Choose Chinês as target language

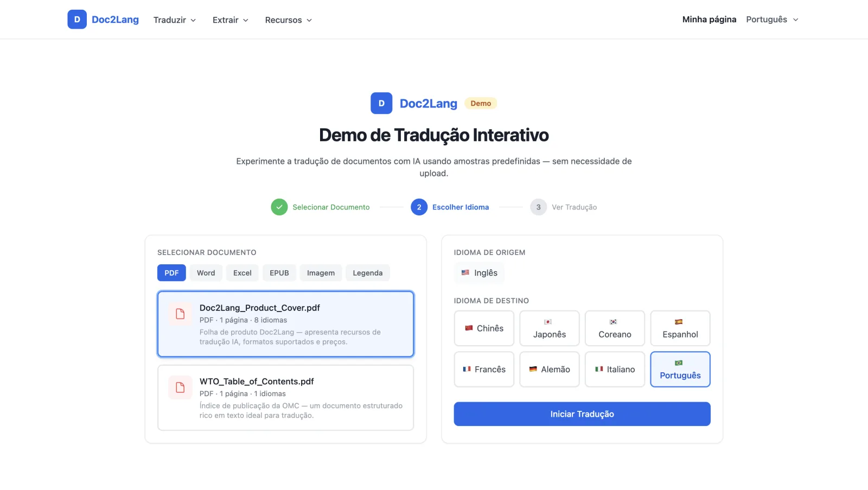pos(484,328)
